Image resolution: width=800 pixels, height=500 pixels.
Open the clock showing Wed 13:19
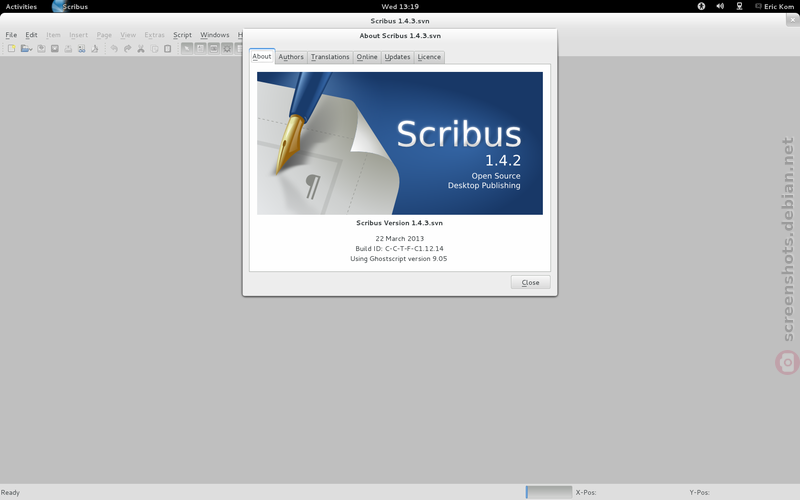pos(400,6)
